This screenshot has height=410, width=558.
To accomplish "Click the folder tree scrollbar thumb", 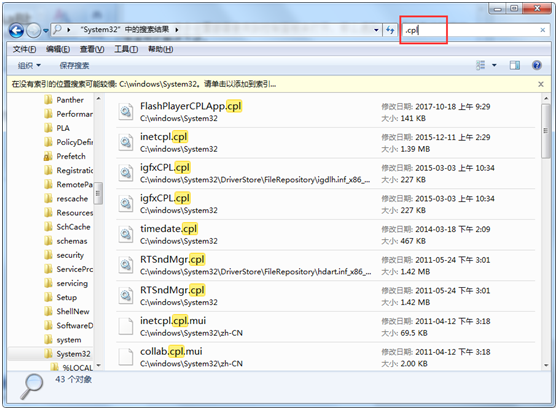I will click(98, 193).
